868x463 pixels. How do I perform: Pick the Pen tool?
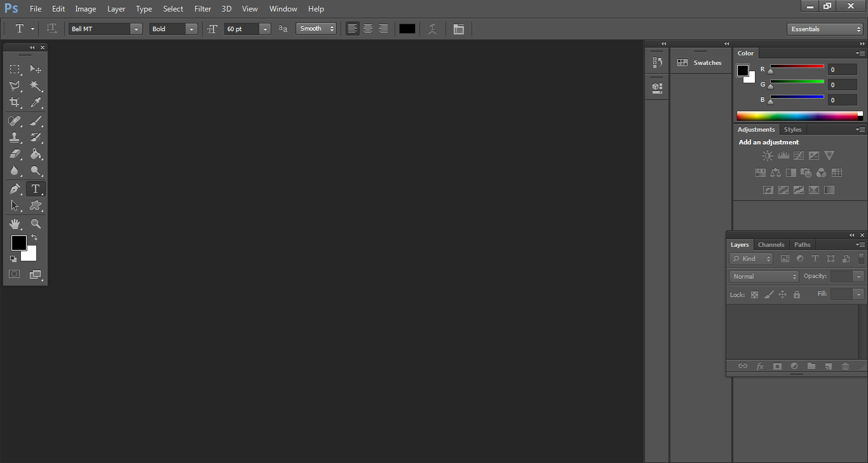pos(15,189)
